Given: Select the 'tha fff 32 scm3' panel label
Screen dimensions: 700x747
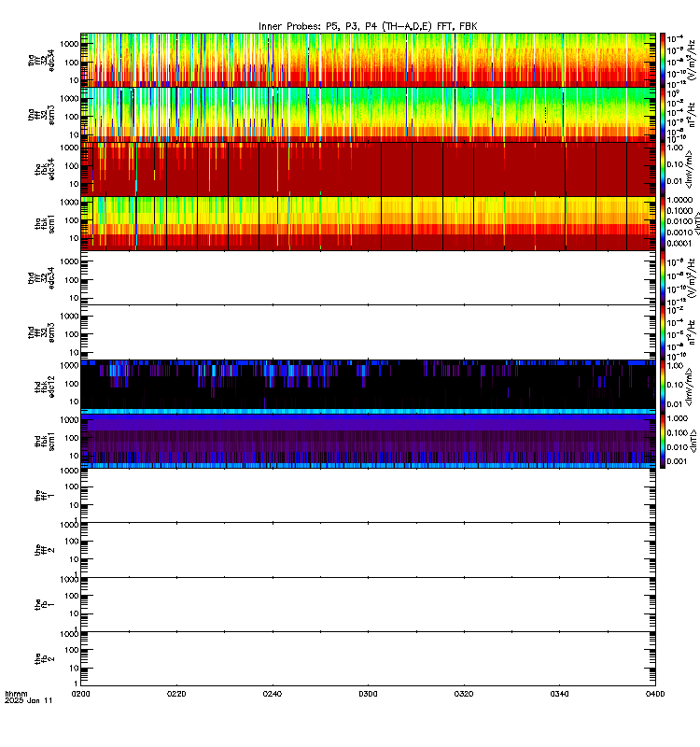Looking at the screenshot, I should click(x=41, y=115).
